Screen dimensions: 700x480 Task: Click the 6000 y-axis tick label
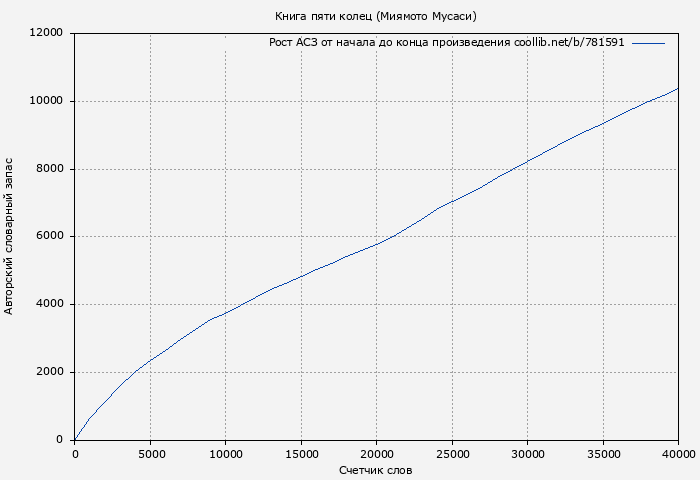[x=50, y=237]
